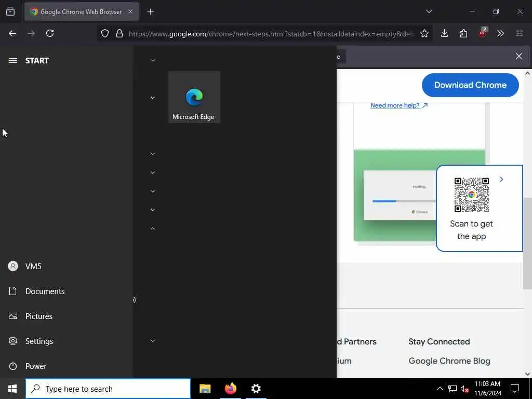
Task: Close the Google Chrome Web Browser tab
Action: point(130,11)
